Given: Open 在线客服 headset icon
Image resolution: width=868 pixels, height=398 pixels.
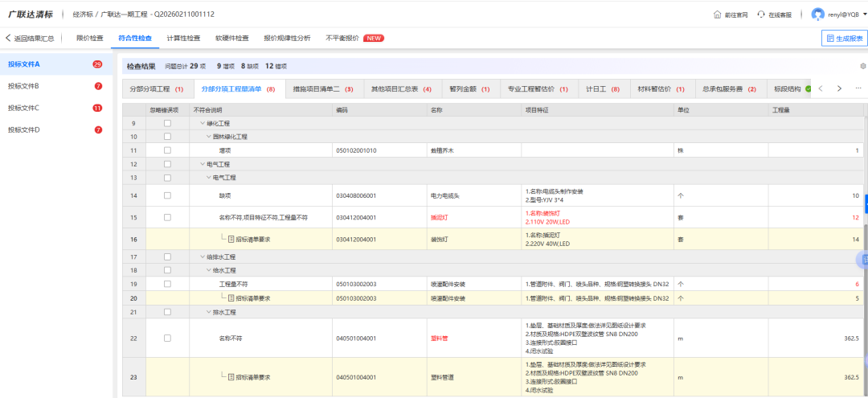Looking at the screenshot, I should click(x=762, y=14).
